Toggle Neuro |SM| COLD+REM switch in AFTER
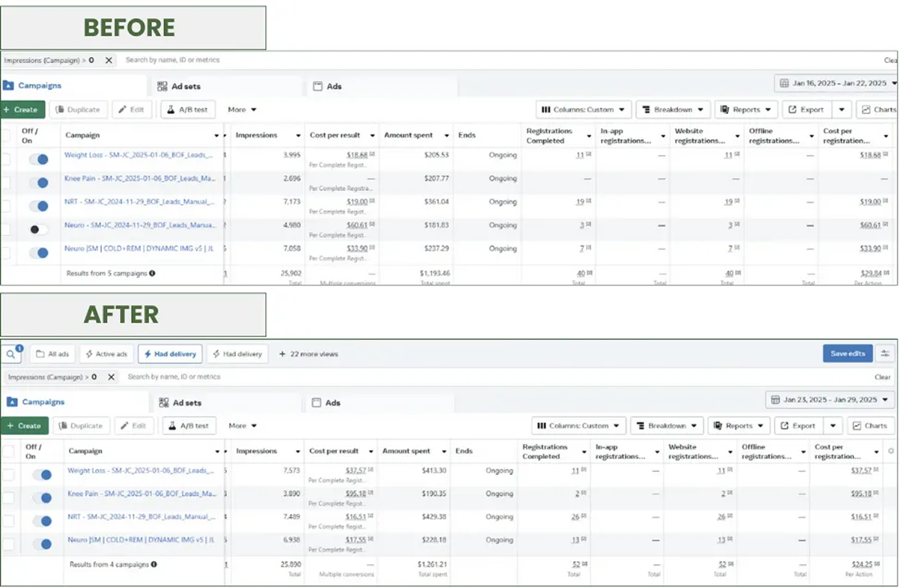899x588 pixels. pos(42,544)
